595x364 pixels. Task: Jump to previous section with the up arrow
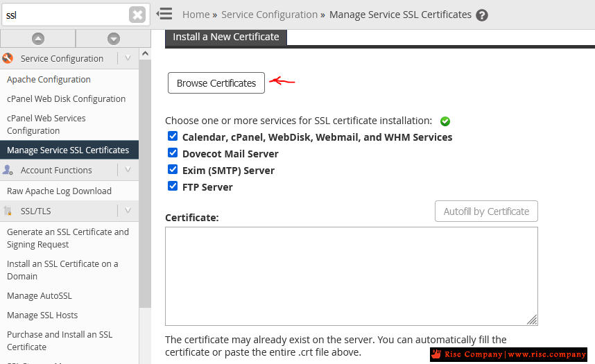point(38,39)
